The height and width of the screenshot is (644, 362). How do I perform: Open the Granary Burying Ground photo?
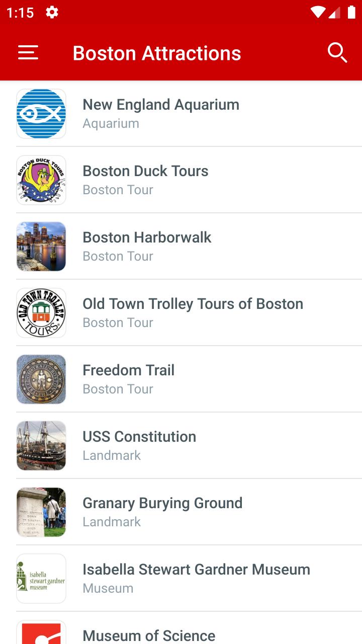41,512
